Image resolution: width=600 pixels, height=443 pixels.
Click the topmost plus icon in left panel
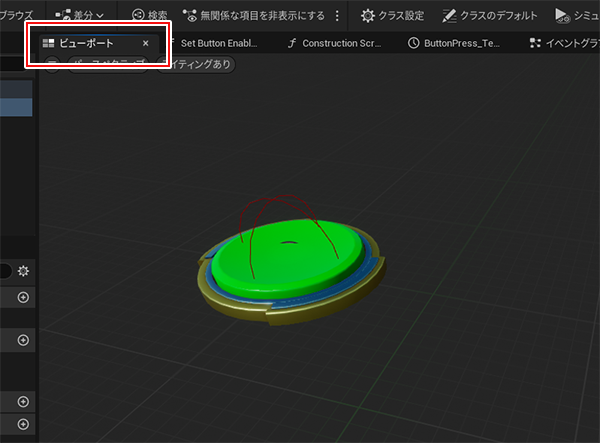click(23, 297)
